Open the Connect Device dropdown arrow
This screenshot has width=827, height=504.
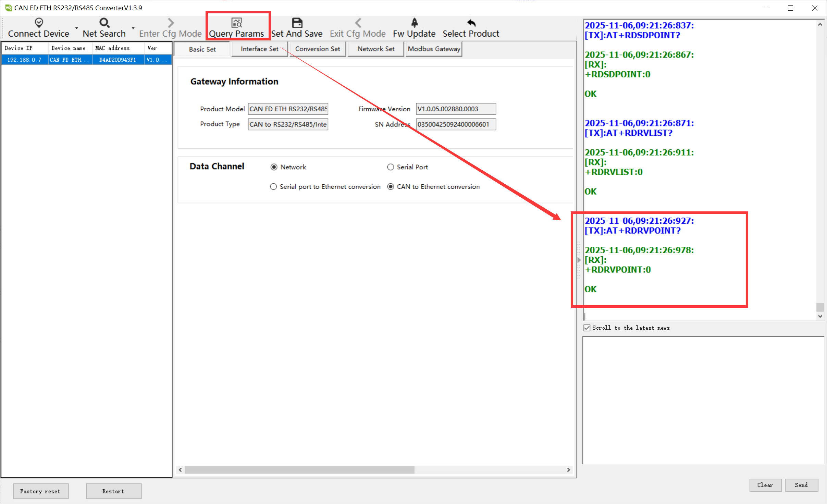76,28
